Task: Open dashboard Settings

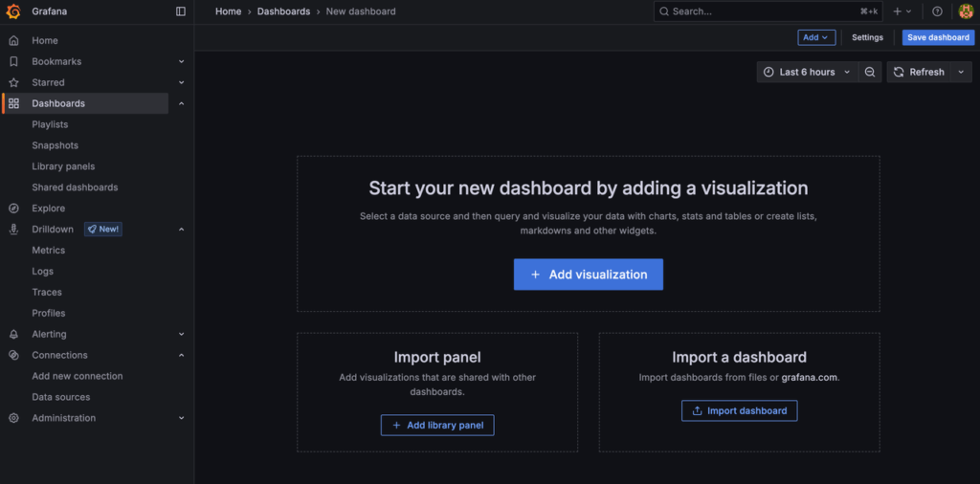Action: [x=867, y=37]
